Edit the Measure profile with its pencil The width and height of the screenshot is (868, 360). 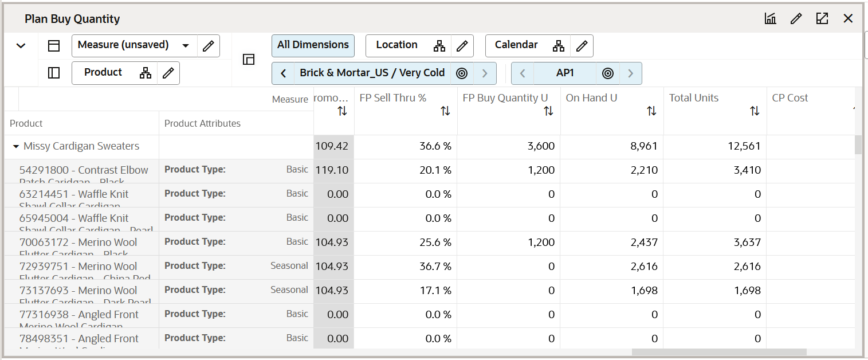(209, 46)
